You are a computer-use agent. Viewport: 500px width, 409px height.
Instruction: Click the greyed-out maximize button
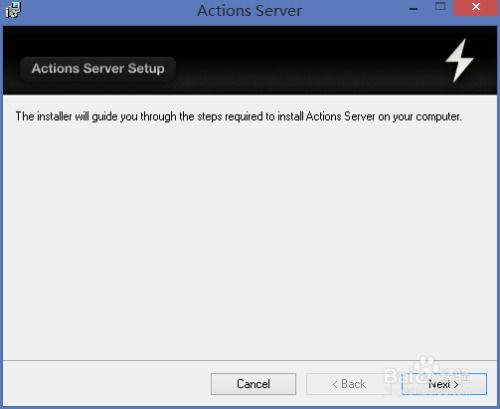point(440,7)
